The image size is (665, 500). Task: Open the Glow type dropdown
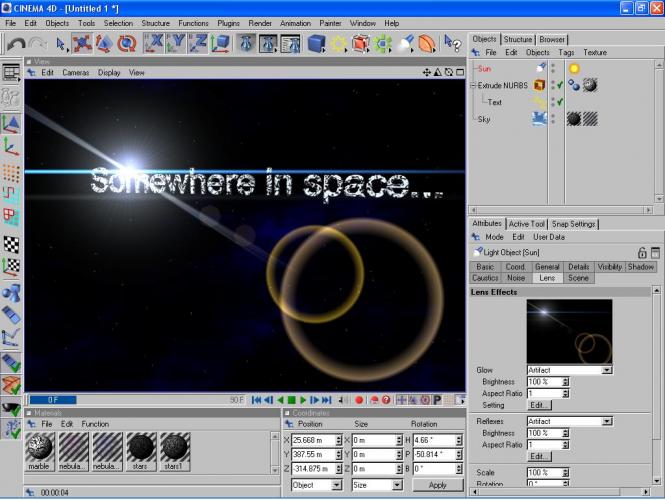(607, 370)
